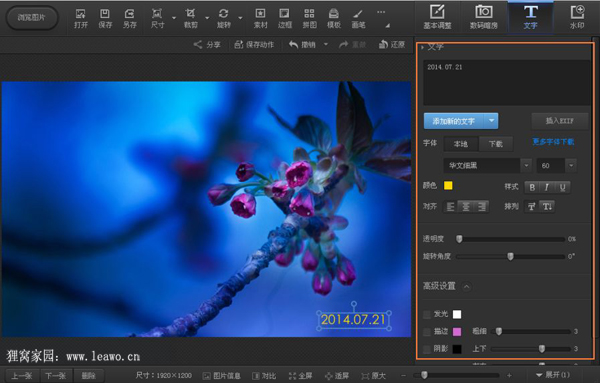Align text left
Viewport: 600px width, 383px height.
(451, 207)
